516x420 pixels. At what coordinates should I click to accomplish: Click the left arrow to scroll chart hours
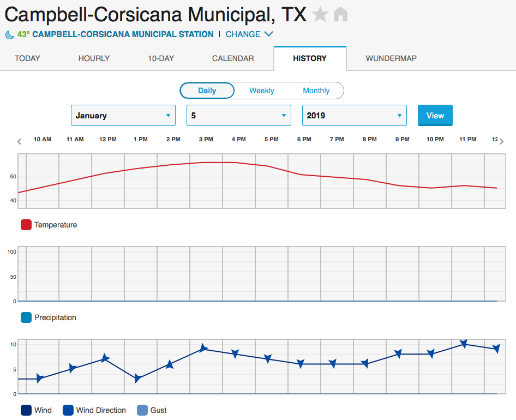(x=19, y=141)
